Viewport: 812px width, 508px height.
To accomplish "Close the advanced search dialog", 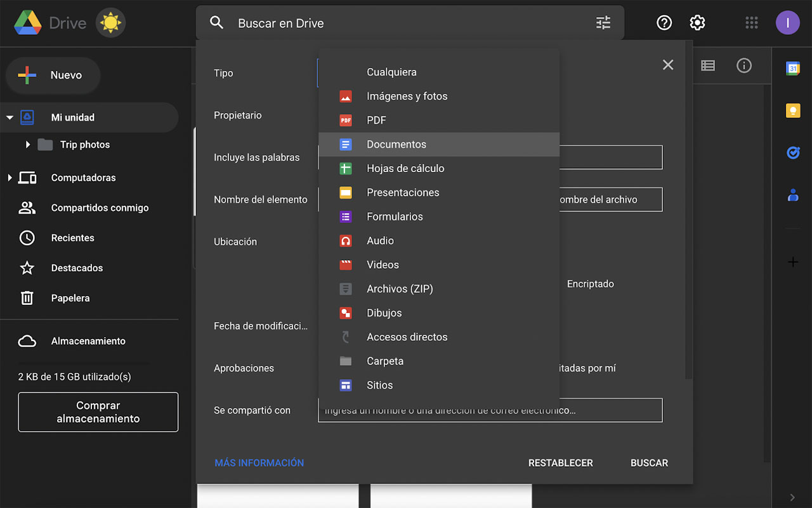I will pyautogui.click(x=668, y=65).
